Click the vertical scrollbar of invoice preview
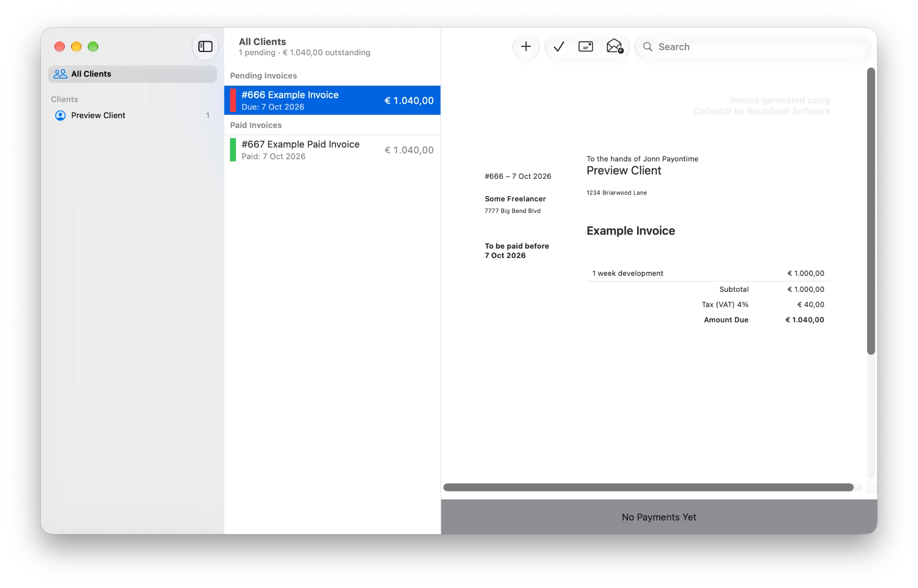 pyautogui.click(x=871, y=211)
